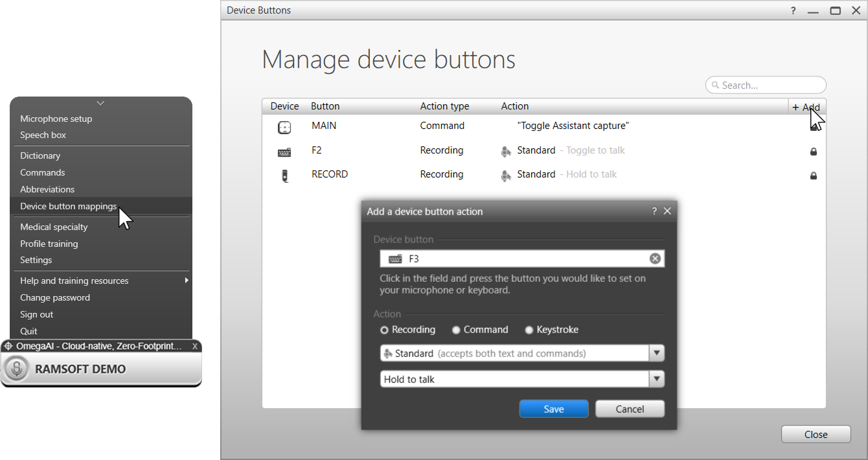The image size is (868, 460).
Task: Select the F2 button name
Action: coord(317,150)
